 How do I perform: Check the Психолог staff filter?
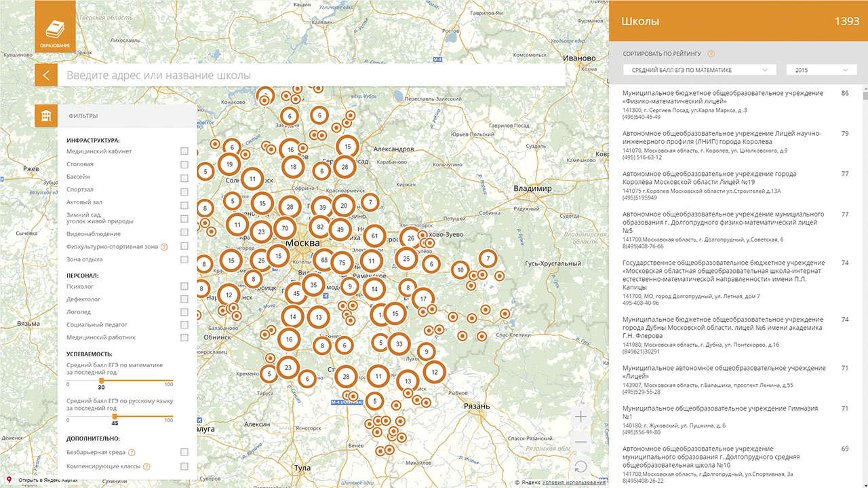184,286
